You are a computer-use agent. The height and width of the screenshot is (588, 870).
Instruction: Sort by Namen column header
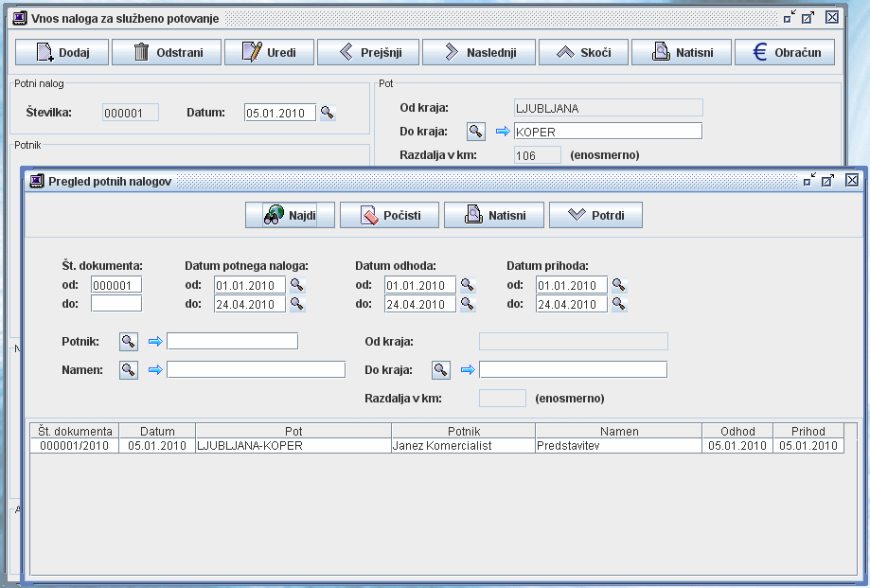click(x=619, y=431)
